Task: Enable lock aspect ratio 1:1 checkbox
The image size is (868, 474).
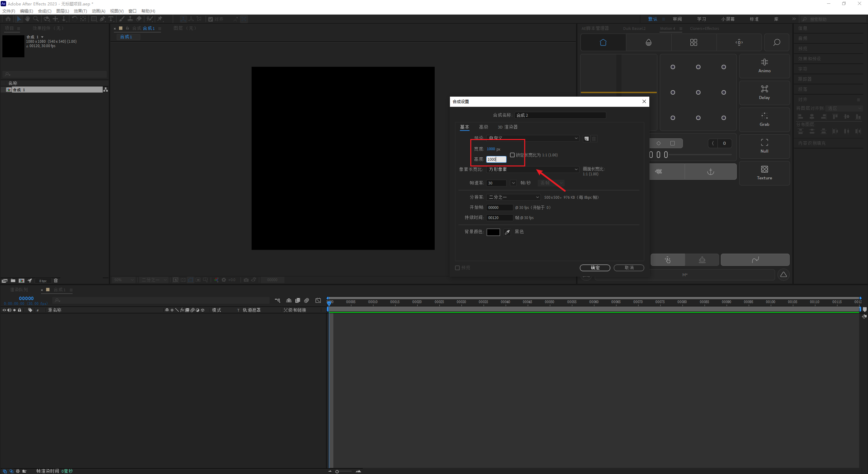Action: coord(512,155)
